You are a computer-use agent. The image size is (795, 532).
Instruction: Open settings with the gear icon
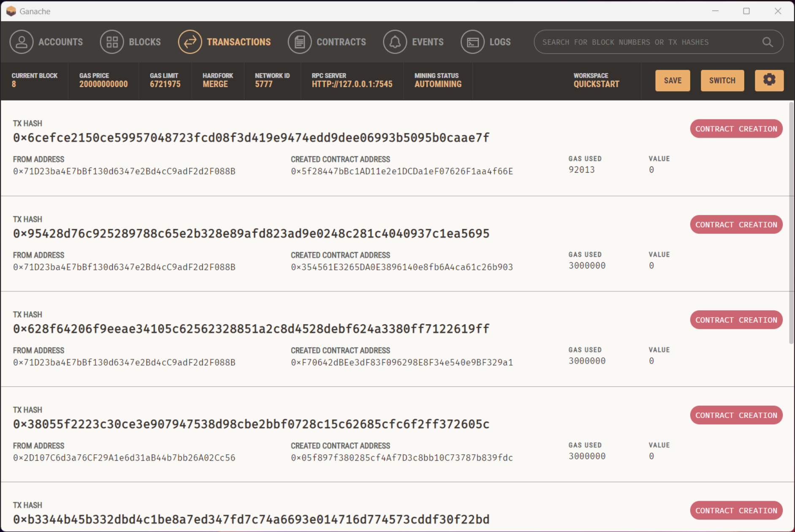(x=769, y=80)
